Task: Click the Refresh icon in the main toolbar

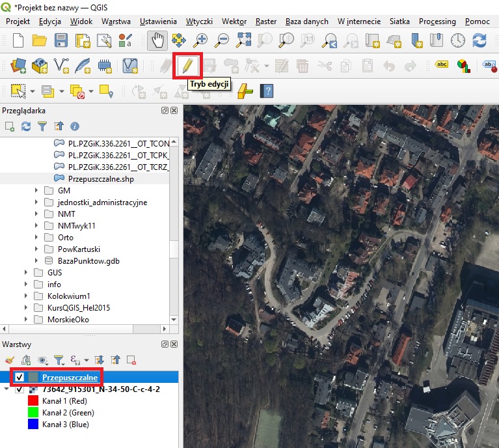Action: click(x=480, y=40)
